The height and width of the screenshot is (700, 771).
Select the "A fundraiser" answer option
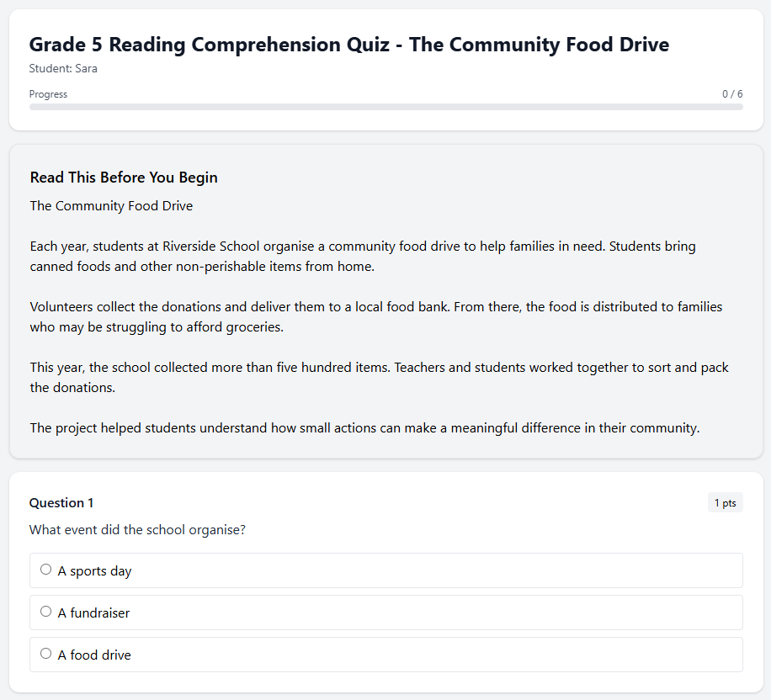coord(45,611)
